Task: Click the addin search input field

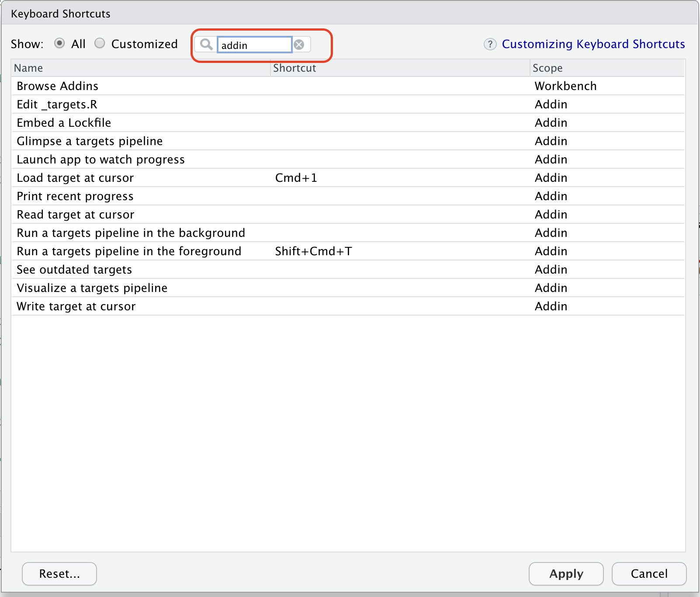Action: pos(254,45)
